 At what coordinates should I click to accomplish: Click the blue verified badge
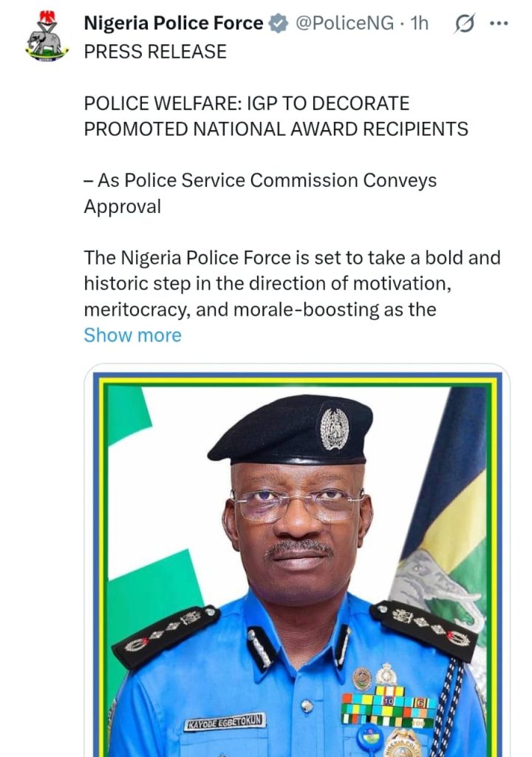point(279,23)
